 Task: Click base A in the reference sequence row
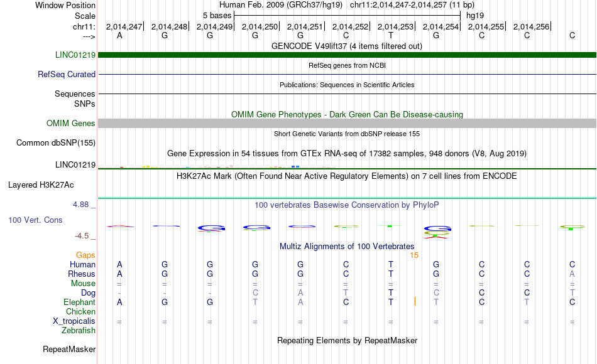tap(119, 35)
